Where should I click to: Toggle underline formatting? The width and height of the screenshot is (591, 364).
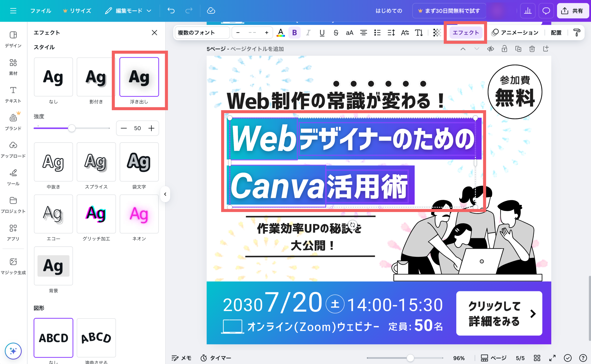coord(322,33)
